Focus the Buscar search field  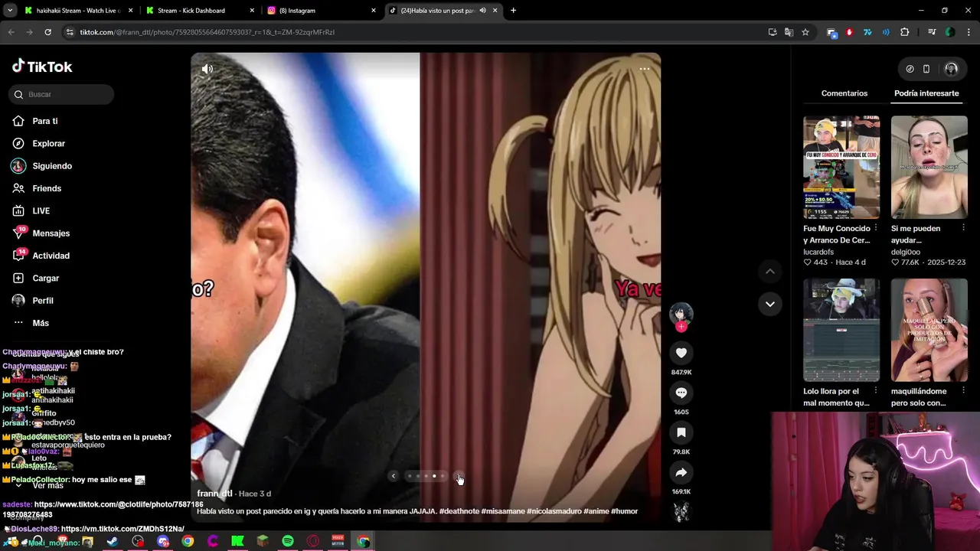coord(63,94)
